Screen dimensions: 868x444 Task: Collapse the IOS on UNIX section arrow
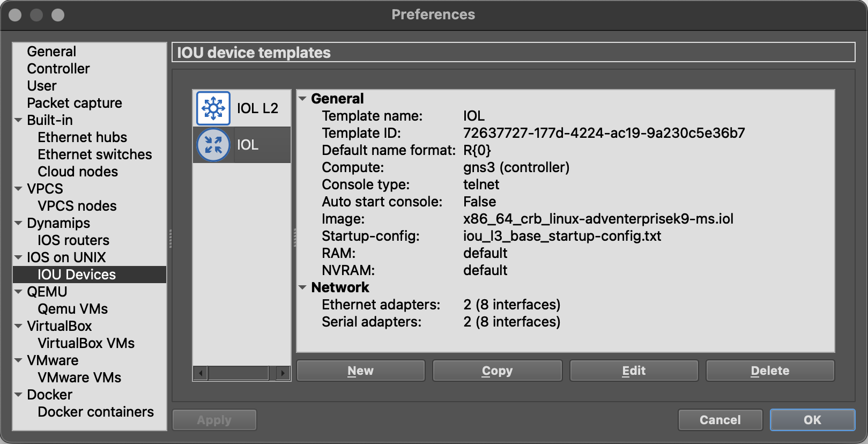click(18, 257)
